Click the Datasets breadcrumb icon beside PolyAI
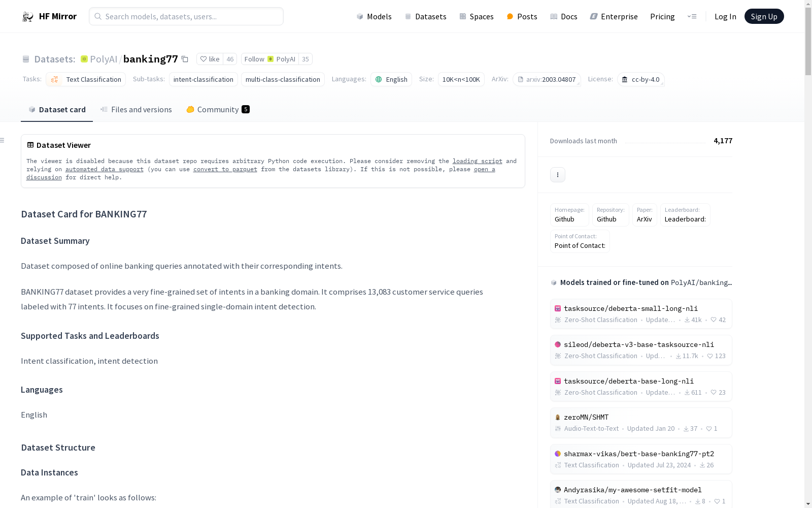Viewport: 812px width, 508px height. click(26, 59)
